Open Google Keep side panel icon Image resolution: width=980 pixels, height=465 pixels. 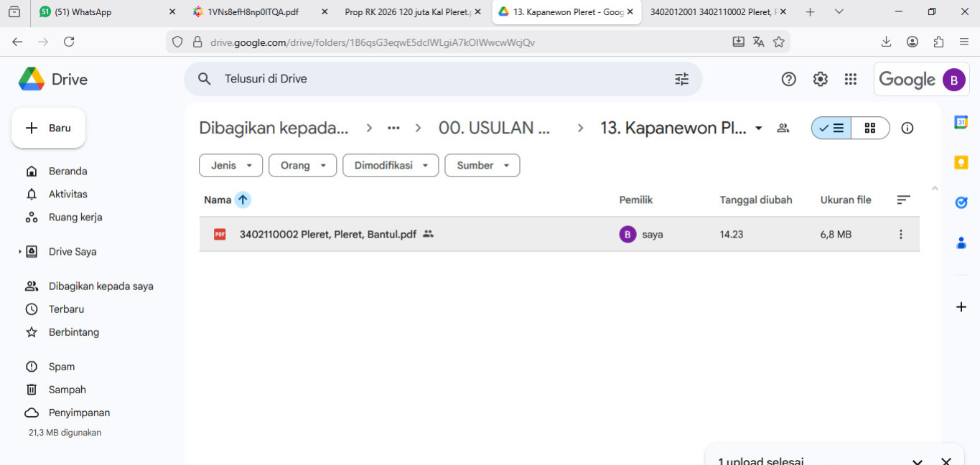pos(961,163)
